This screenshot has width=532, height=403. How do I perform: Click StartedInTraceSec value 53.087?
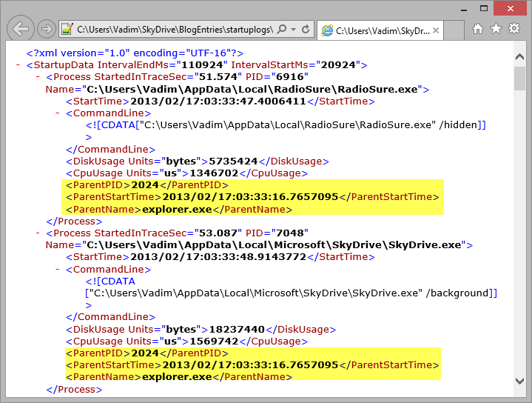(x=218, y=233)
